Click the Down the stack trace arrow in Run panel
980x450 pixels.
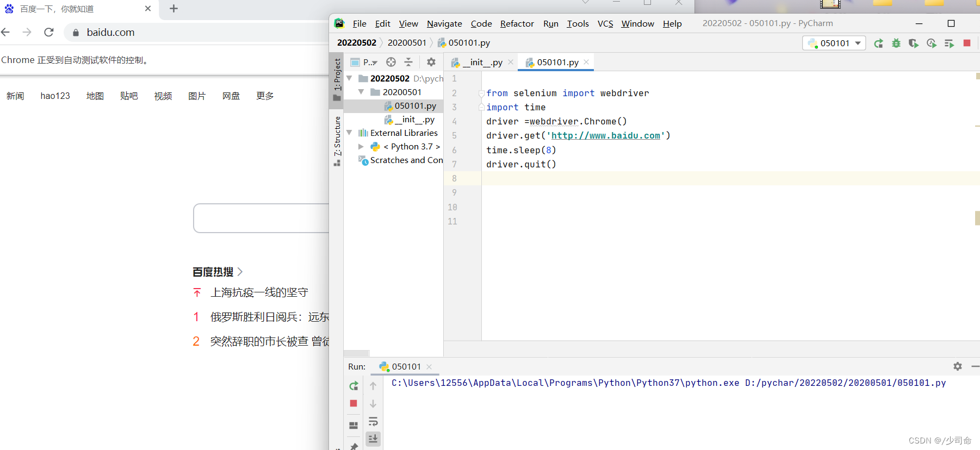(373, 404)
